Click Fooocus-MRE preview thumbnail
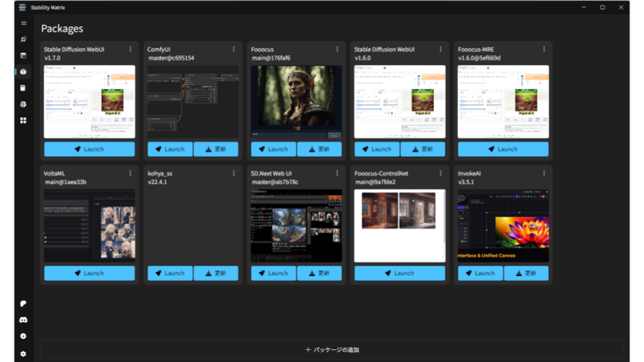This screenshot has height=362, width=644. pos(504,102)
